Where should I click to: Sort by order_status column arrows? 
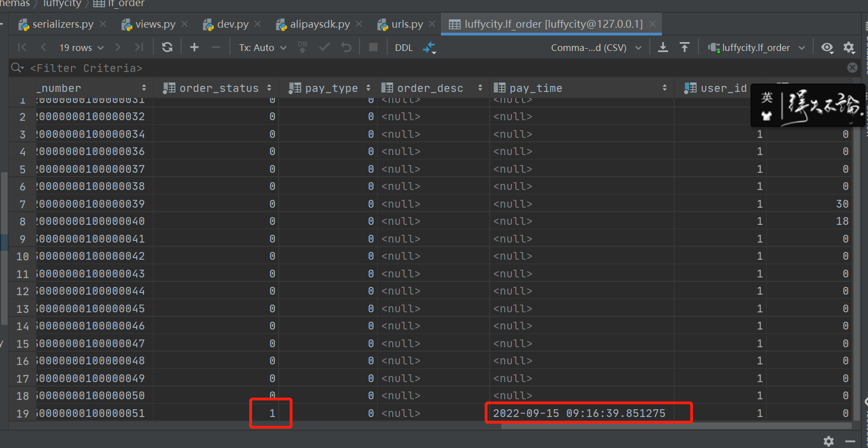coord(269,88)
